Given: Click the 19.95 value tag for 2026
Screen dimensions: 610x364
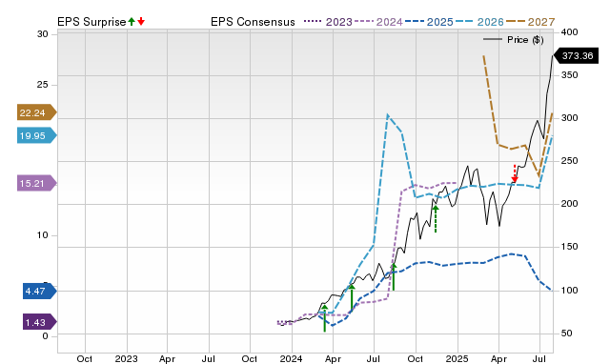Looking at the screenshot, I should pos(36,135).
